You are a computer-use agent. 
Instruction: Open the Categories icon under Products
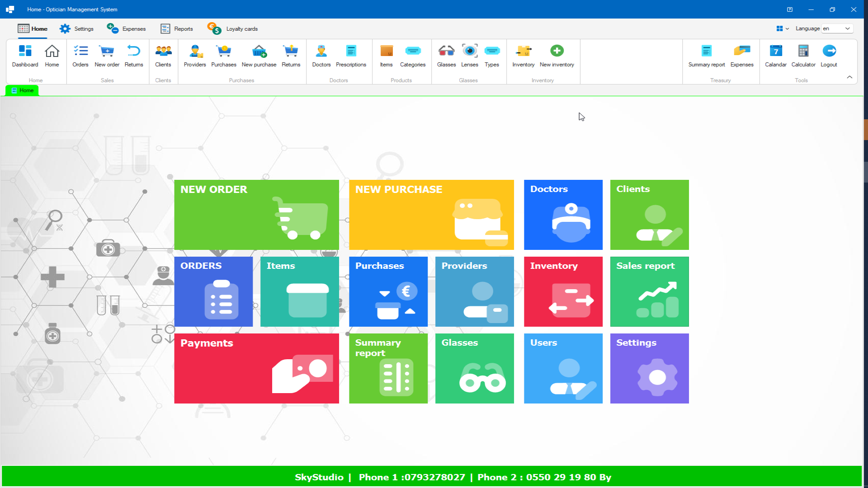tap(412, 56)
